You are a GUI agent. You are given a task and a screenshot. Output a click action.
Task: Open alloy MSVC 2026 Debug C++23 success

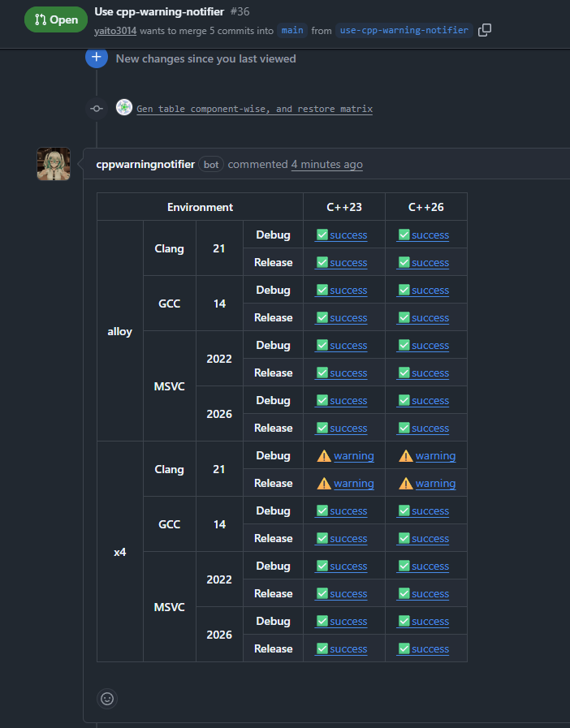click(x=342, y=401)
